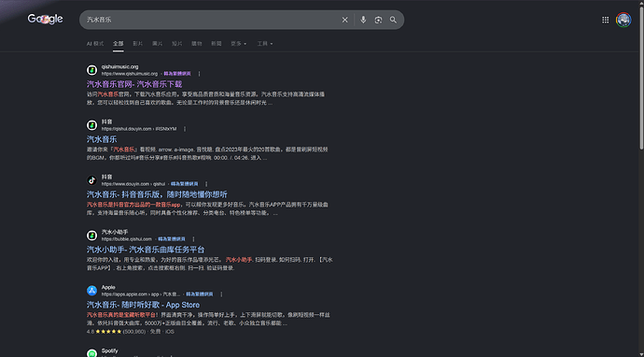Open three-dot options for apps.apple.com result
The height and width of the screenshot is (357, 644).
(x=221, y=294)
